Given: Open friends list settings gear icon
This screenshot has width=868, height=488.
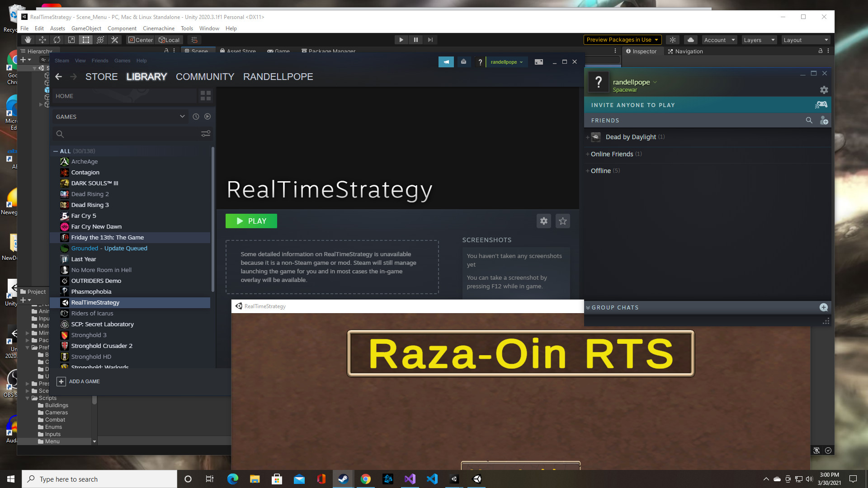Looking at the screenshot, I should click(x=824, y=90).
